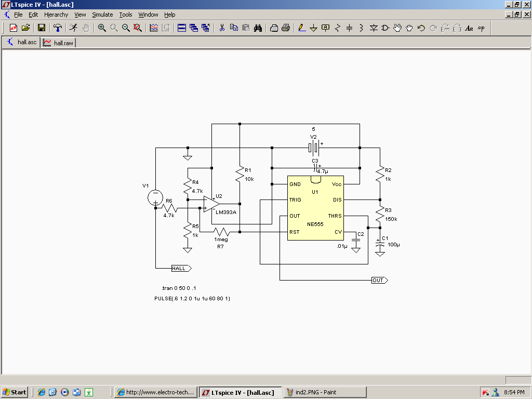Open the Simulate menu
The image size is (532, 399).
pos(102,15)
